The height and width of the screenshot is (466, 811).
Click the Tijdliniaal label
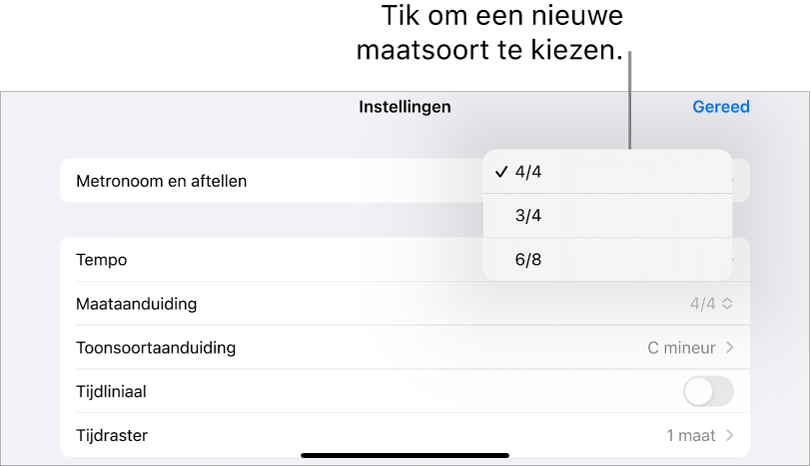[111, 392]
